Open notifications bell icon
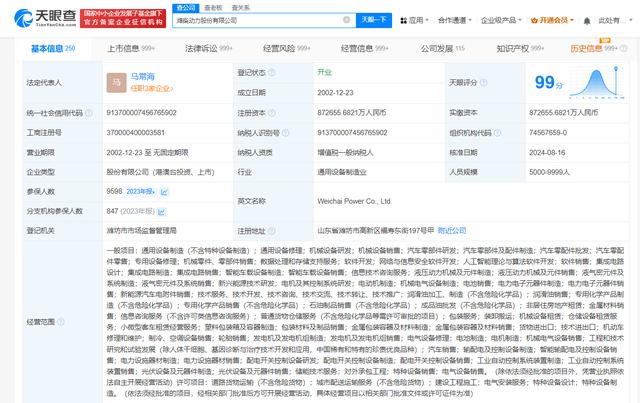Image resolution: width=640 pixels, height=403 pixels. coord(587,21)
